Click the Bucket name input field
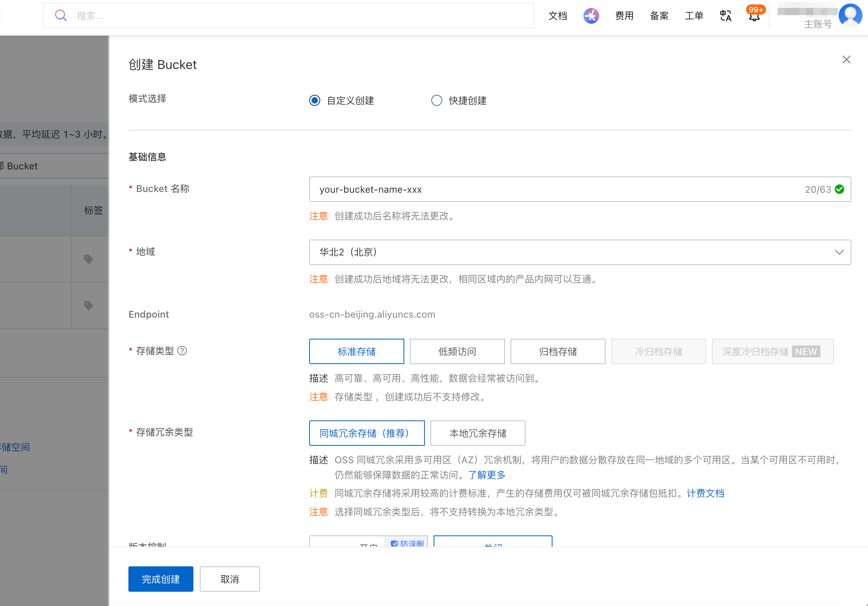The width and height of the screenshot is (868, 606). point(555,189)
